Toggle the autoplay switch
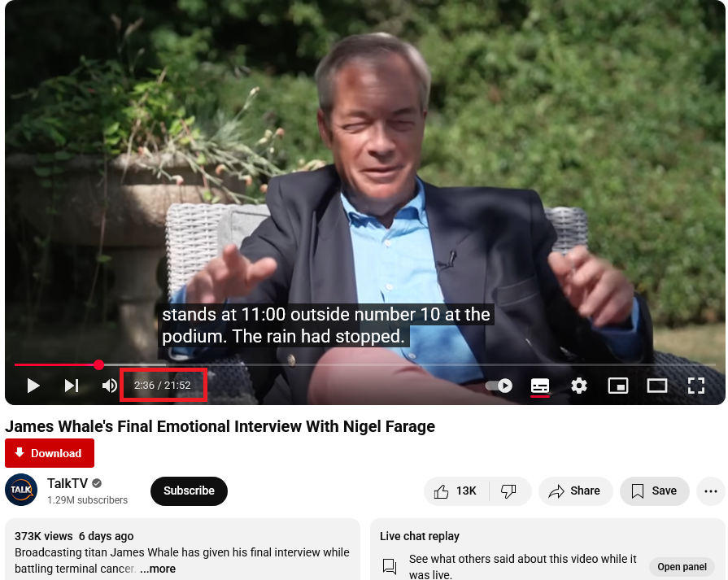Screen dimensions: 728x580 [x=499, y=386]
